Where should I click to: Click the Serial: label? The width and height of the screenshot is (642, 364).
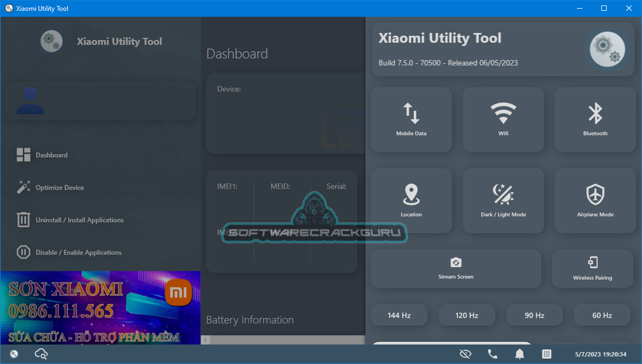click(336, 187)
